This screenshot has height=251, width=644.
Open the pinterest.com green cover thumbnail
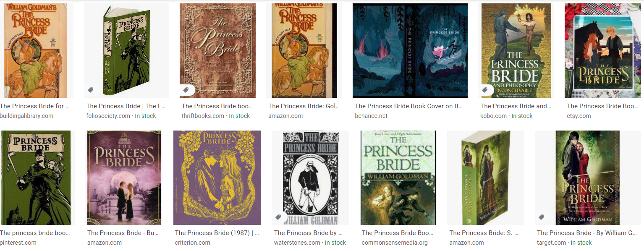point(37,178)
